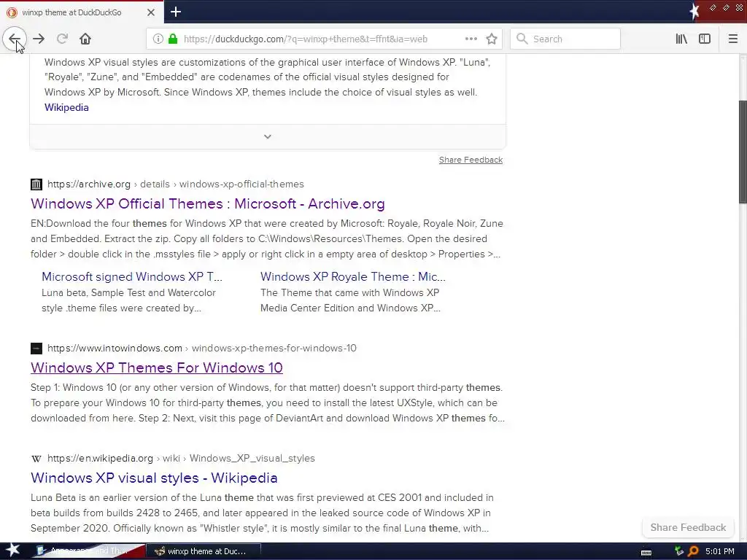Screen dimensions: 747x560
Task: Click the floating Share Feedback button
Action: (688, 527)
